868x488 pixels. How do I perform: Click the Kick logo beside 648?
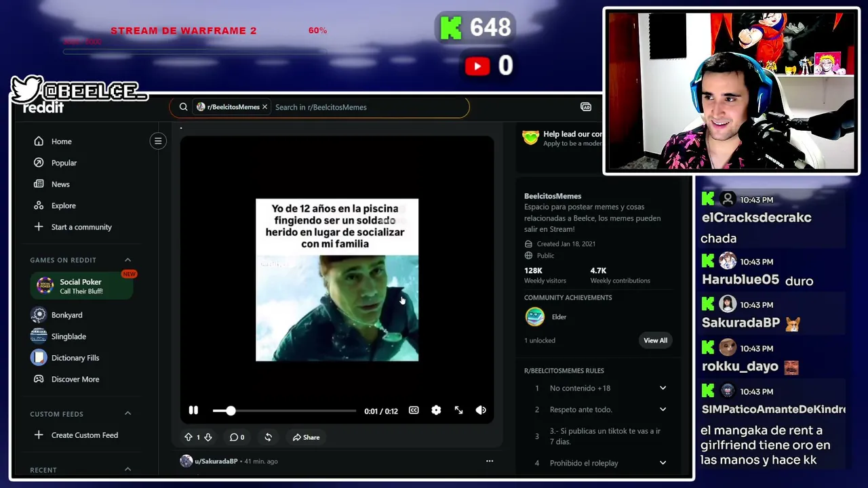451,28
